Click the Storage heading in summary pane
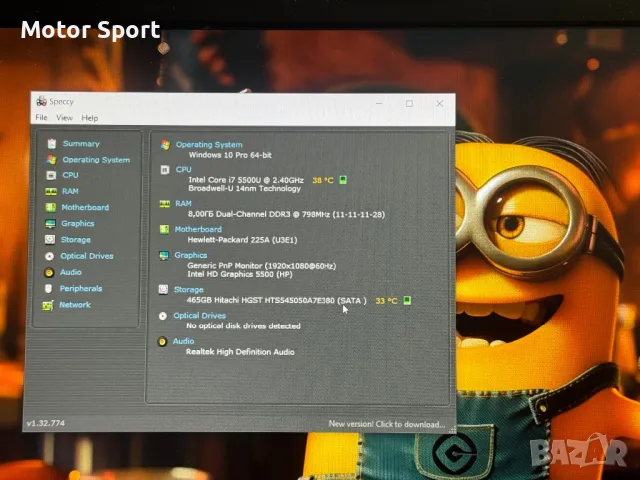The height and width of the screenshot is (480, 640). tap(188, 290)
